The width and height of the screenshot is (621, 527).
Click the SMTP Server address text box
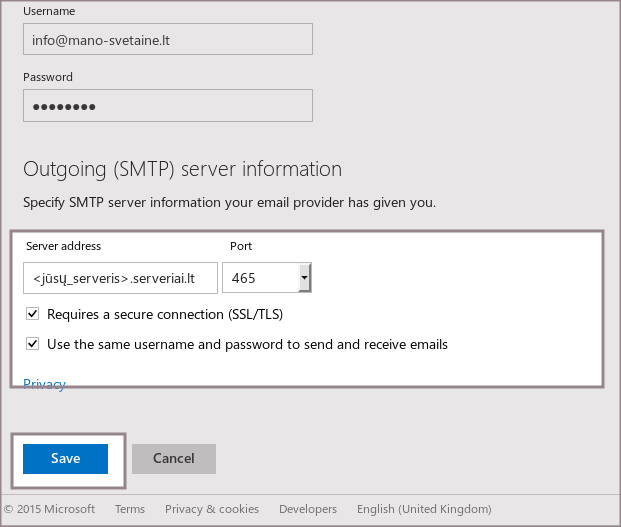[120, 279]
